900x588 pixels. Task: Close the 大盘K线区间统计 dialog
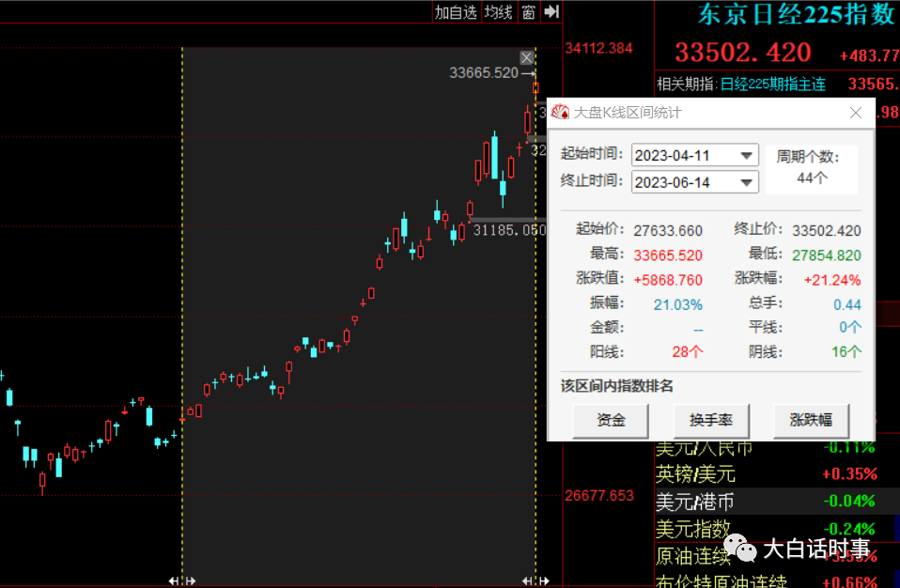pyautogui.click(x=855, y=113)
